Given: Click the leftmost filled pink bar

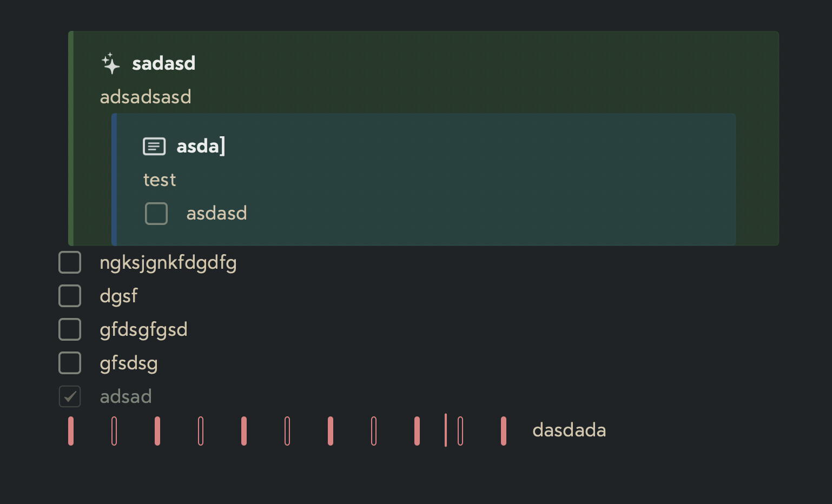Looking at the screenshot, I should pos(71,431).
